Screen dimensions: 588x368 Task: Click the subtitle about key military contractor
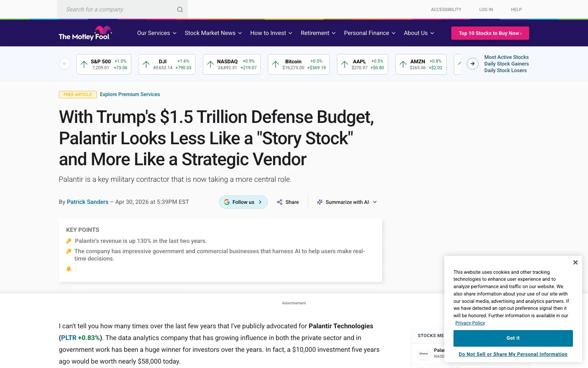pyautogui.click(x=175, y=179)
